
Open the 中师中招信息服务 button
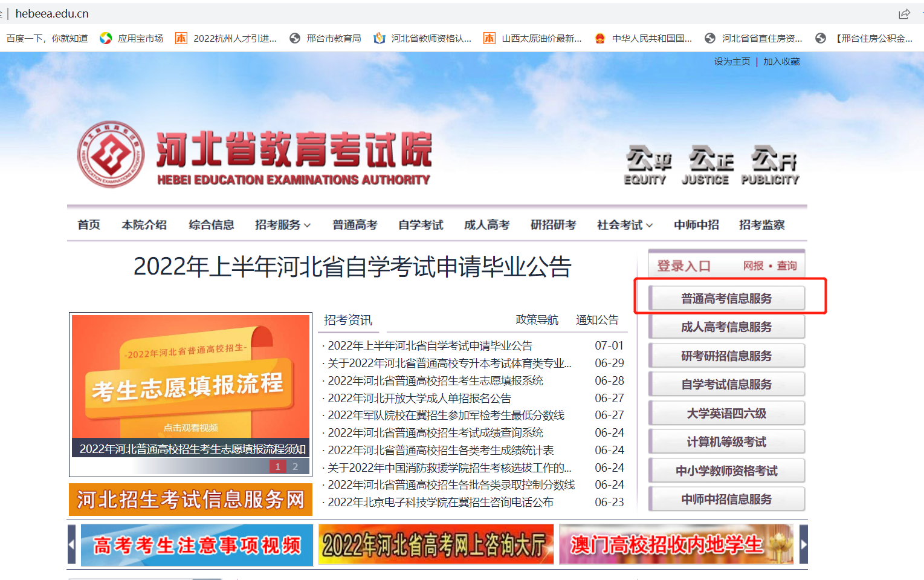[726, 500]
